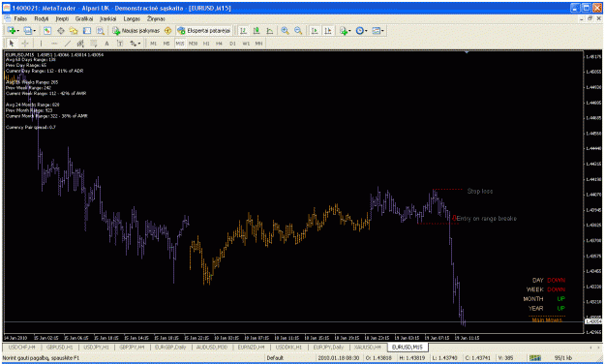Select the Trendline drawing tool
This screenshot has height=364, width=605.
click(x=68, y=44)
